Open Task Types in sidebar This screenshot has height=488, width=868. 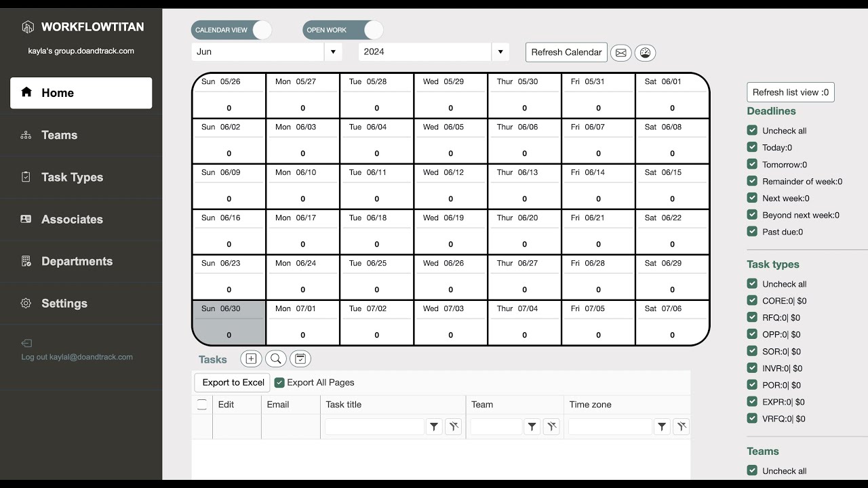pos(81,177)
